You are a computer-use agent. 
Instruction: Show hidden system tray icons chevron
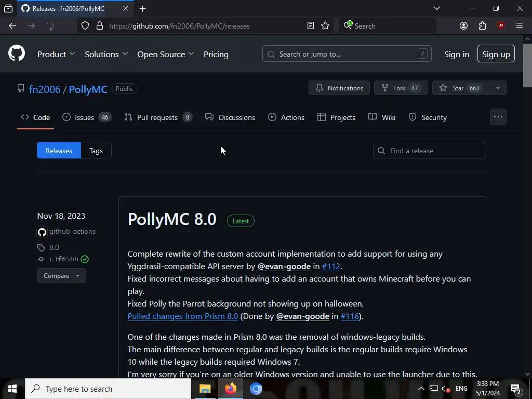pos(421,389)
